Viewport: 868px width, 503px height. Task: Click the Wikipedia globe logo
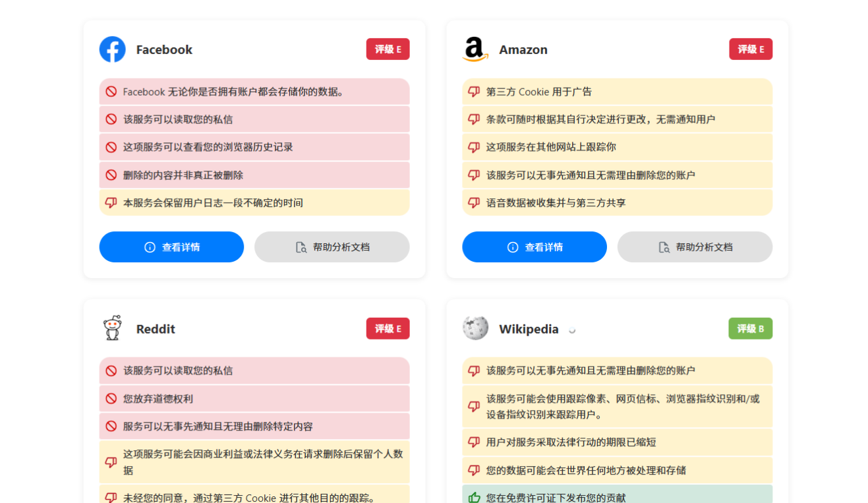point(475,328)
